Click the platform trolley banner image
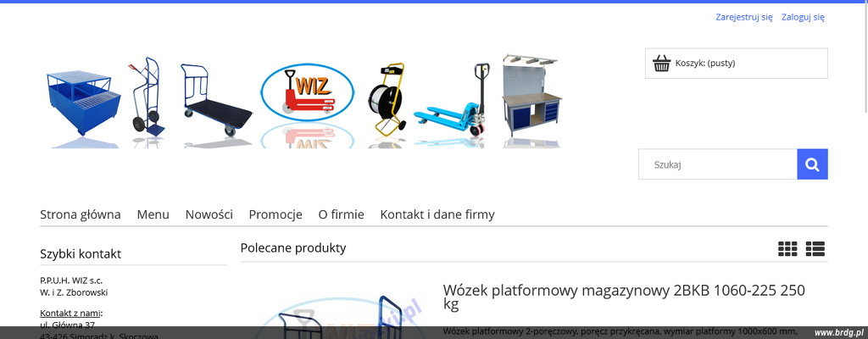The height and width of the screenshot is (339, 868). [x=216, y=100]
